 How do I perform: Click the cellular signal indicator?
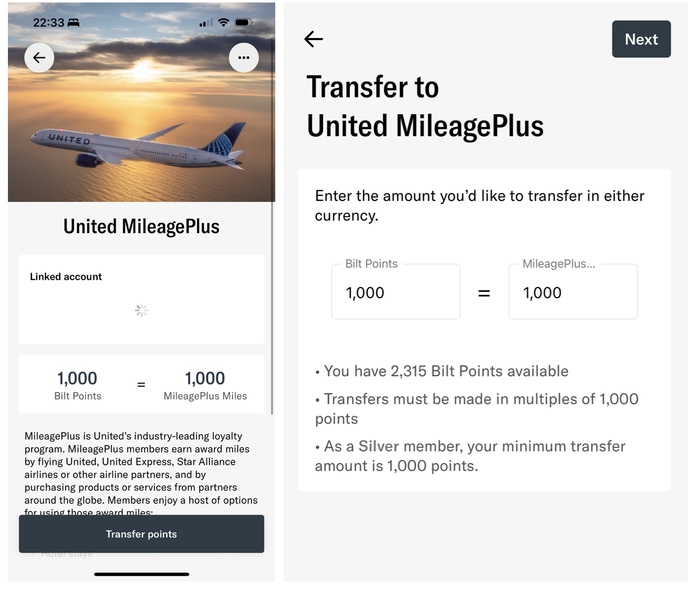click(x=206, y=22)
